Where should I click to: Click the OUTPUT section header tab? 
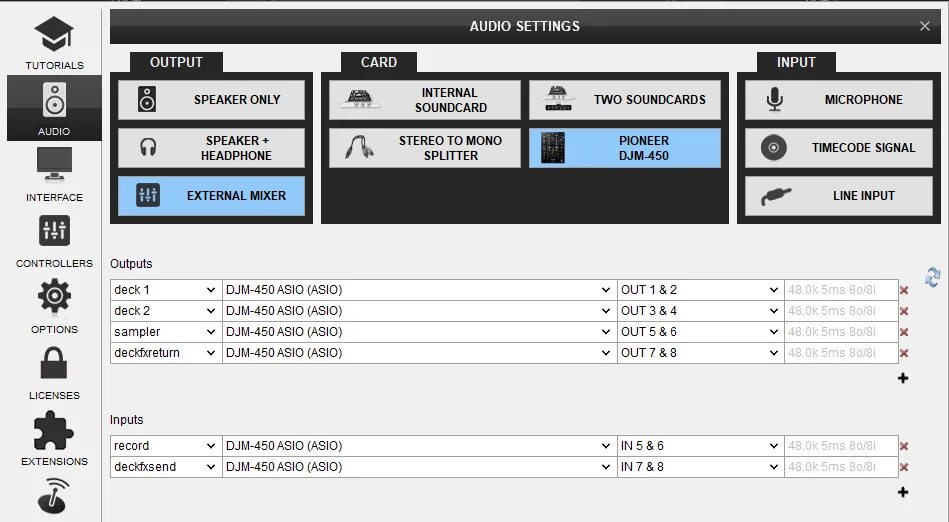[x=176, y=62]
